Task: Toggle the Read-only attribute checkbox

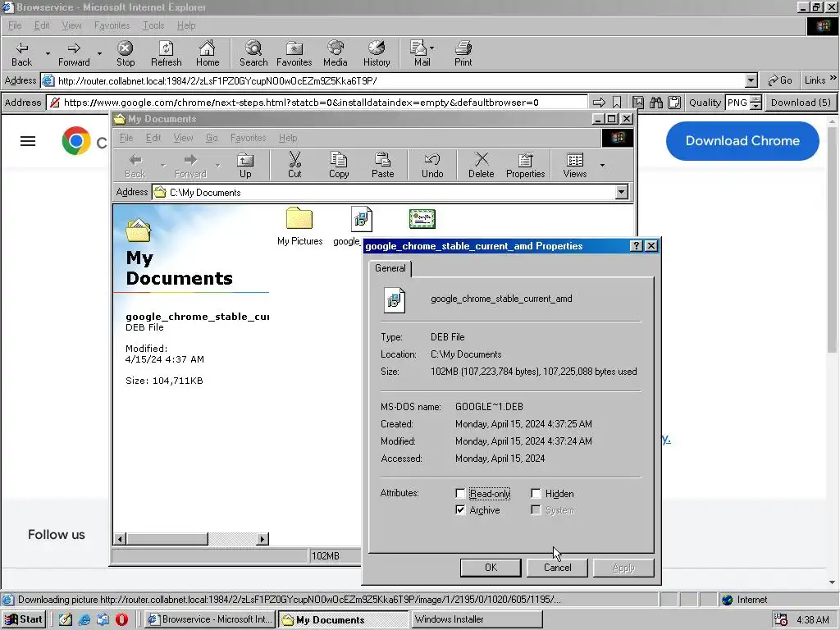Action: coord(460,493)
